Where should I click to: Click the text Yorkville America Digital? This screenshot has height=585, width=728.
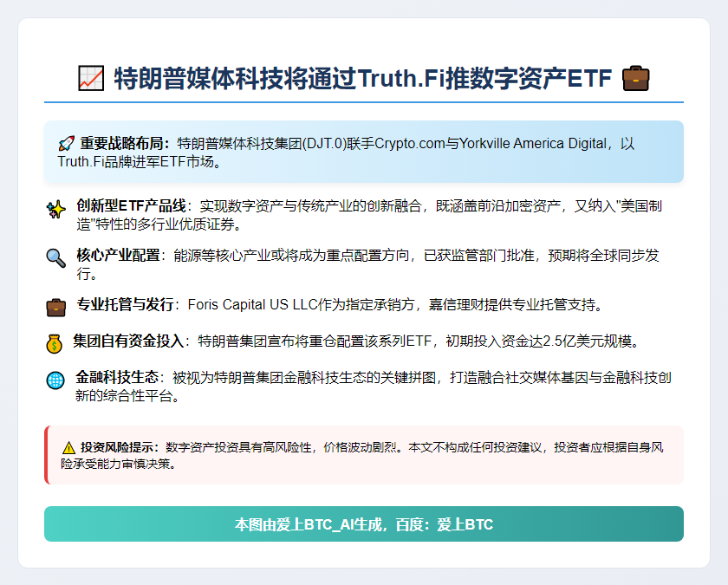532,144
